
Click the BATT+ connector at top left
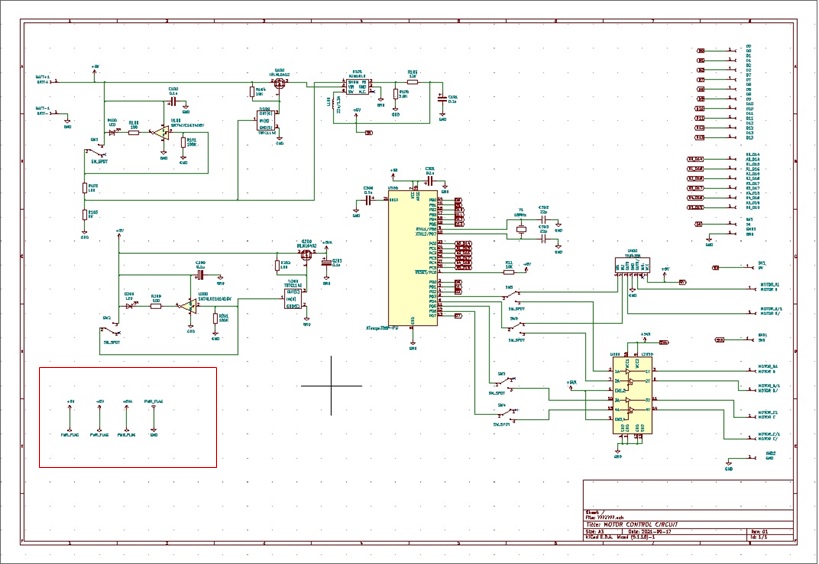point(46,78)
